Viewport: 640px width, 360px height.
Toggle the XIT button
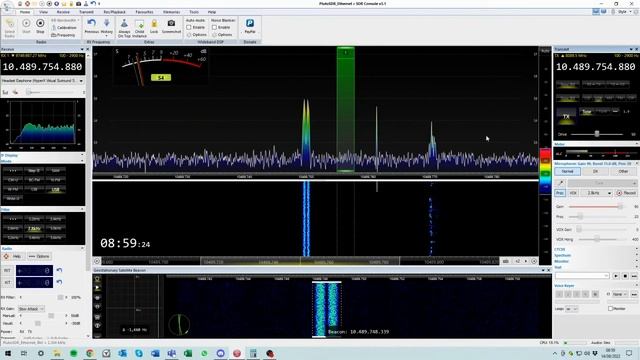[x=7, y=282]
